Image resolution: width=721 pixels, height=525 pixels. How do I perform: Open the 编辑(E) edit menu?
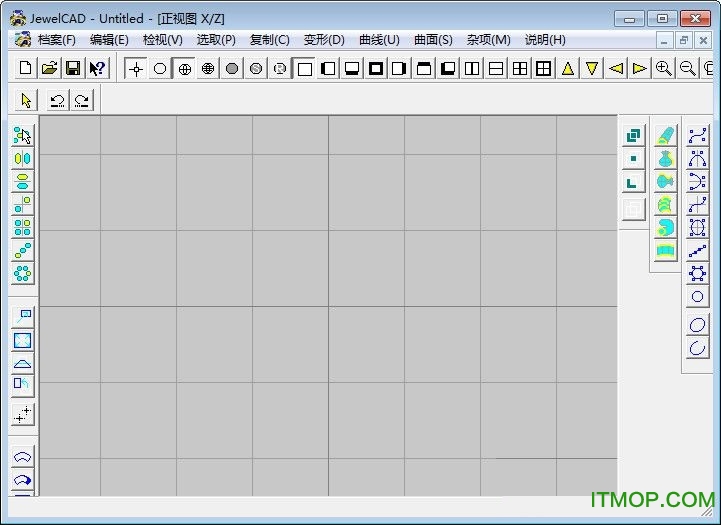[109, 40]
